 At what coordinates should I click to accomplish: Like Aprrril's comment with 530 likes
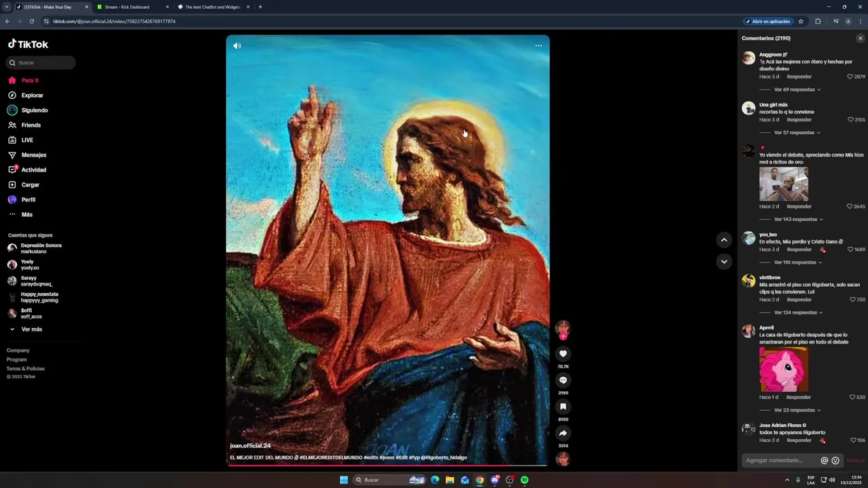pyautogui.click(x=852, y=397)
